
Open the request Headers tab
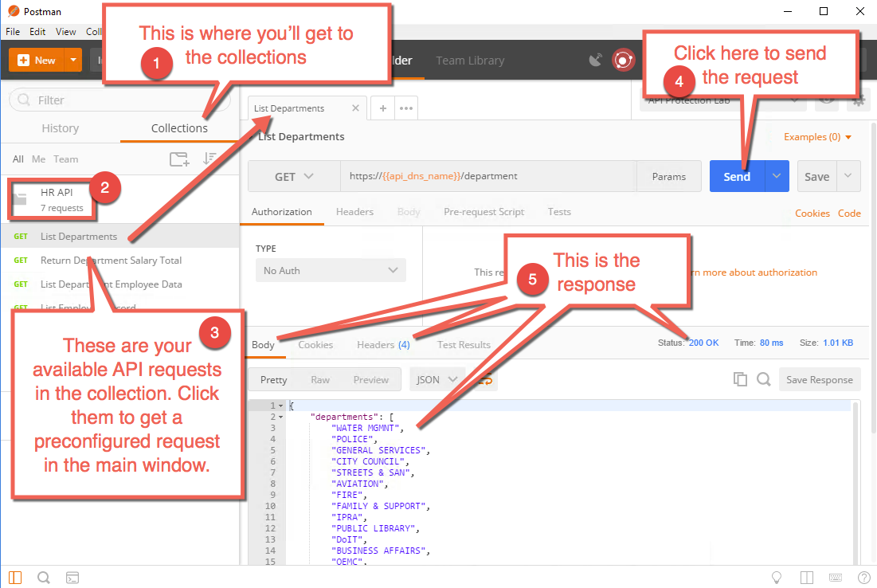(x=354, y=212)
